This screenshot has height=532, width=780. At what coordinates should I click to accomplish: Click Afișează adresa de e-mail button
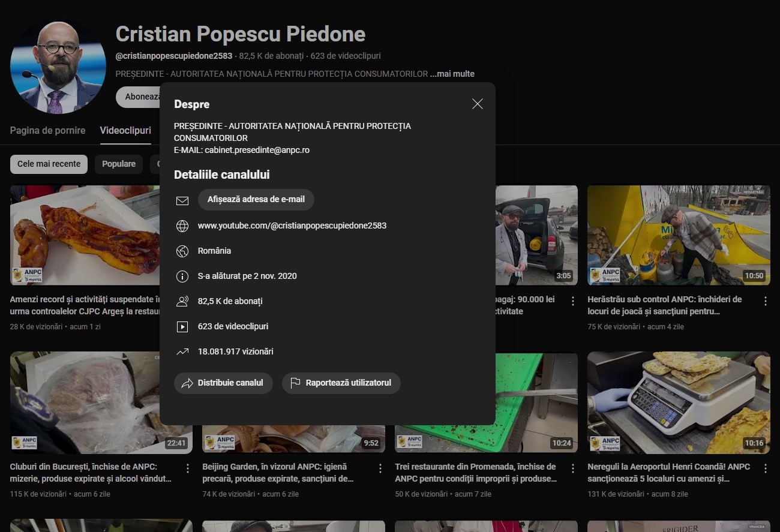point(256,200)
